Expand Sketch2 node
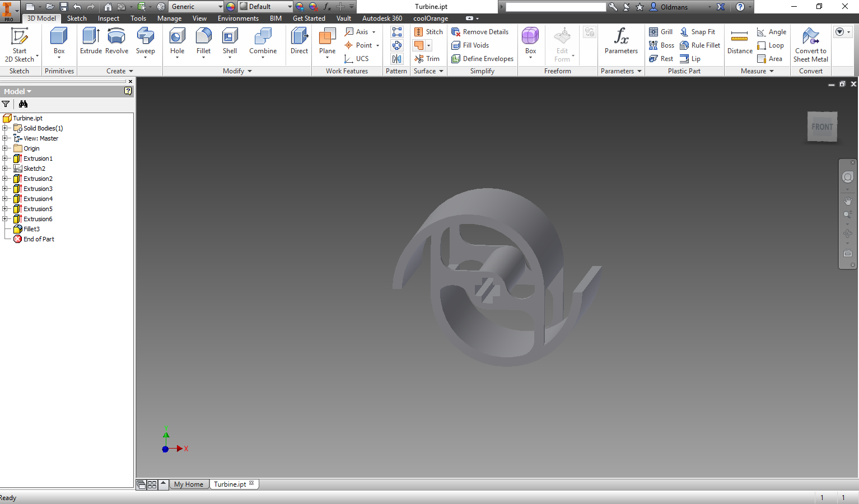 click(x=5, y=169)
